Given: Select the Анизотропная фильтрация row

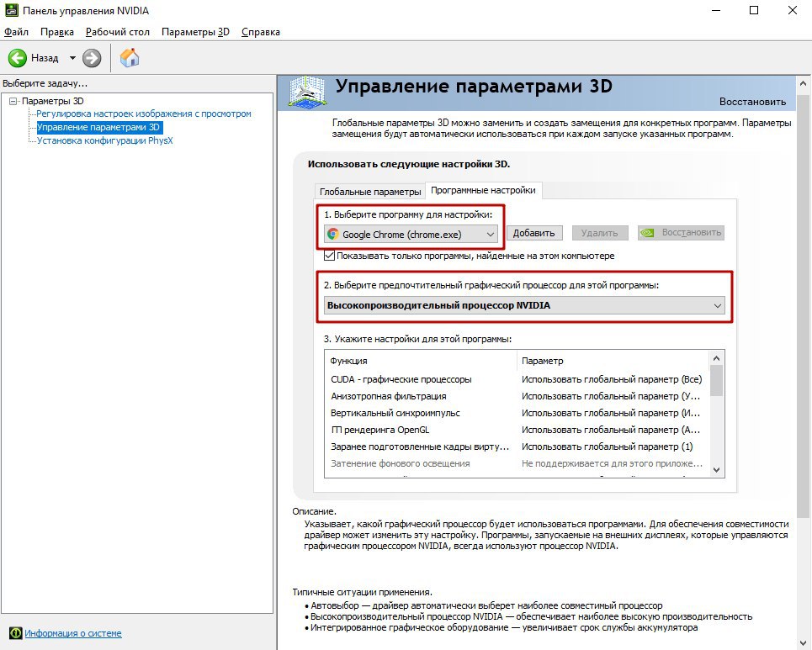Looking at the screenshot, I should click(517, 396).
